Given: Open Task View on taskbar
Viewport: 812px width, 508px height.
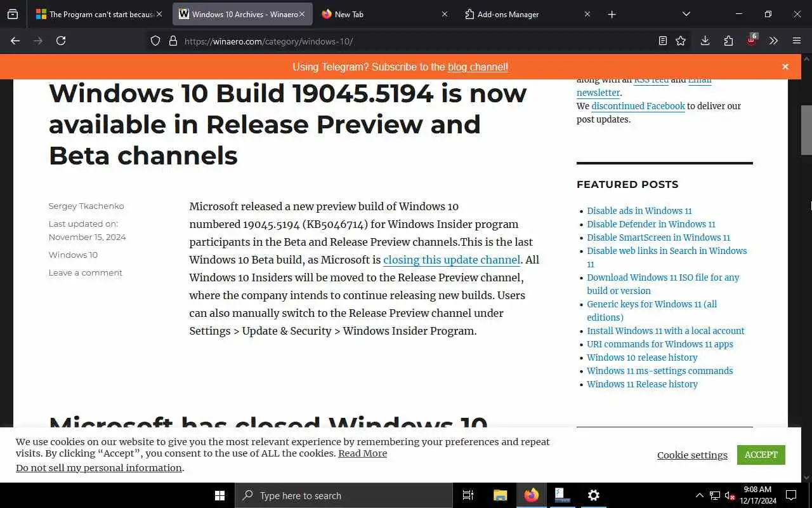Looking at the screenshot, I should 468,495.
